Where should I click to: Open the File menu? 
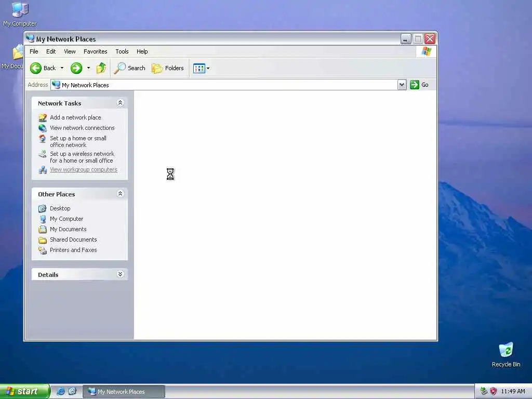[34, 51]
